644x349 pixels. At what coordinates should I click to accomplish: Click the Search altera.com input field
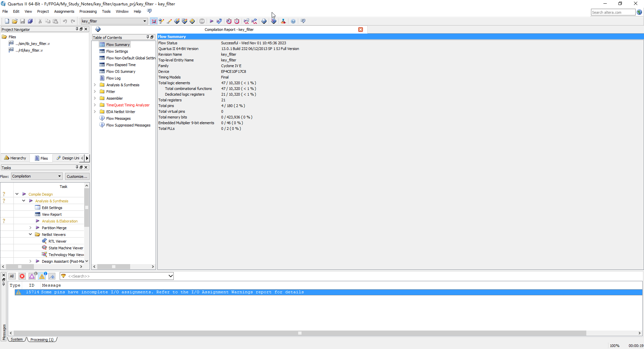pos(613,12)
